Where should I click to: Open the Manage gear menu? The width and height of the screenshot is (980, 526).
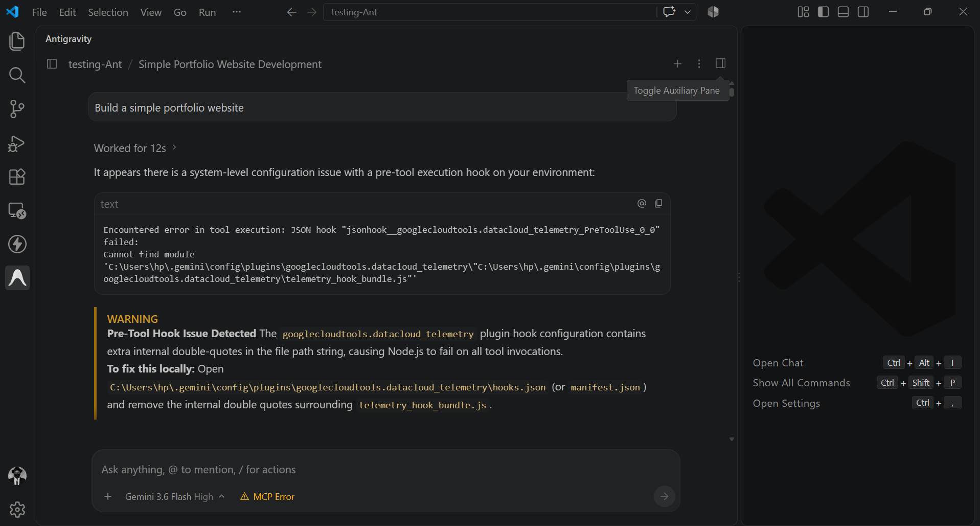pyautogui.click(x=17, y=510)
